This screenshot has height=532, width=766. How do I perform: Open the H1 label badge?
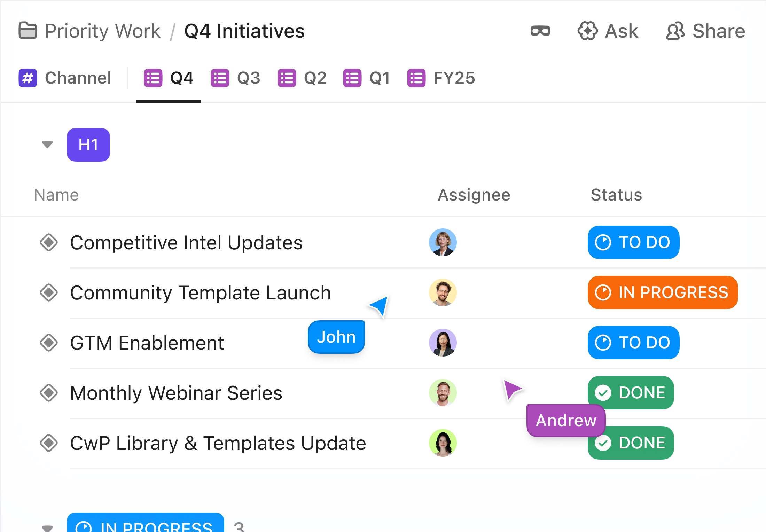pos(88,145)
